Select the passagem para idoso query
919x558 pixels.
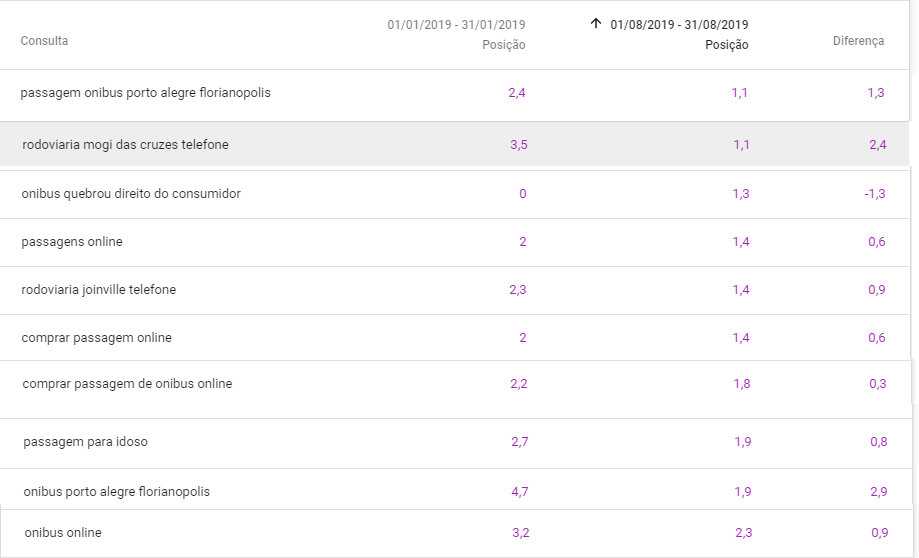tap(86, 442)
